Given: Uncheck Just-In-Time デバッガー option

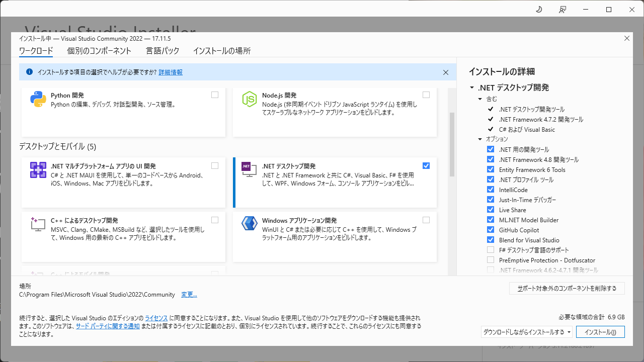Looking at the screenshot, I should click(x=491, y=200).
